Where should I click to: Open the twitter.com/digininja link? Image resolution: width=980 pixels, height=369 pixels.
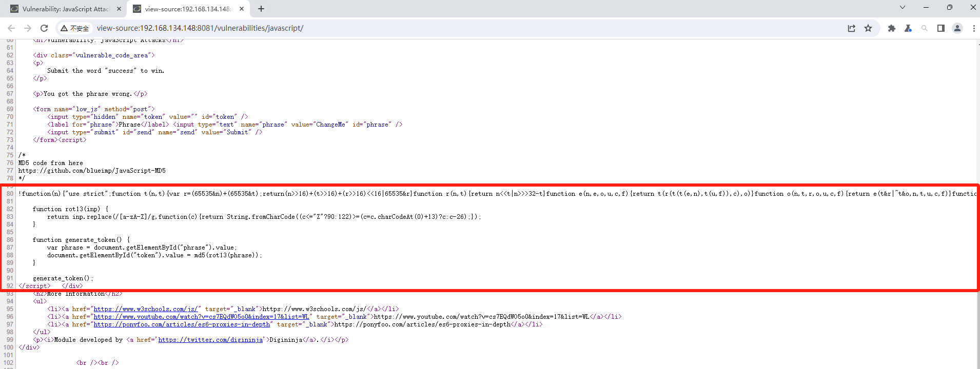210,340
